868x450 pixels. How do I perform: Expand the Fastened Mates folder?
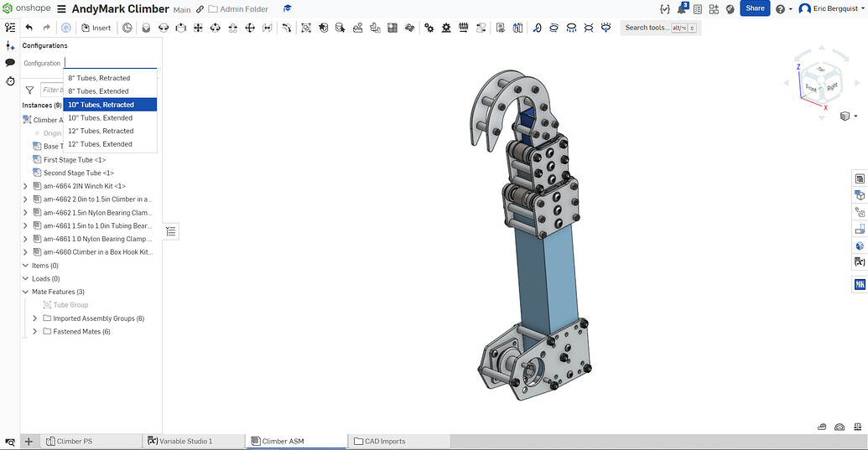point(35,332)
